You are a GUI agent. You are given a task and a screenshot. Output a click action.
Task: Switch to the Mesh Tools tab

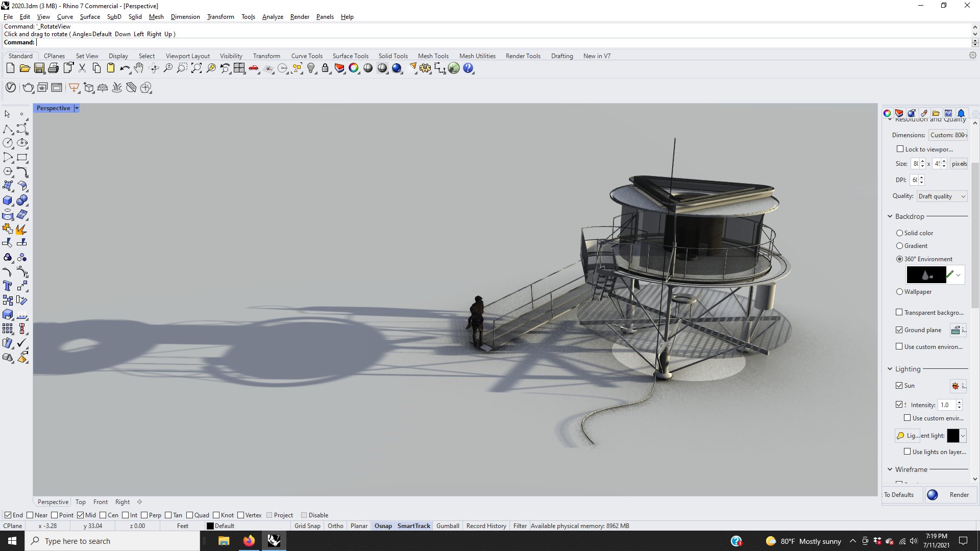pyautogui.click(x=433, y=56)
